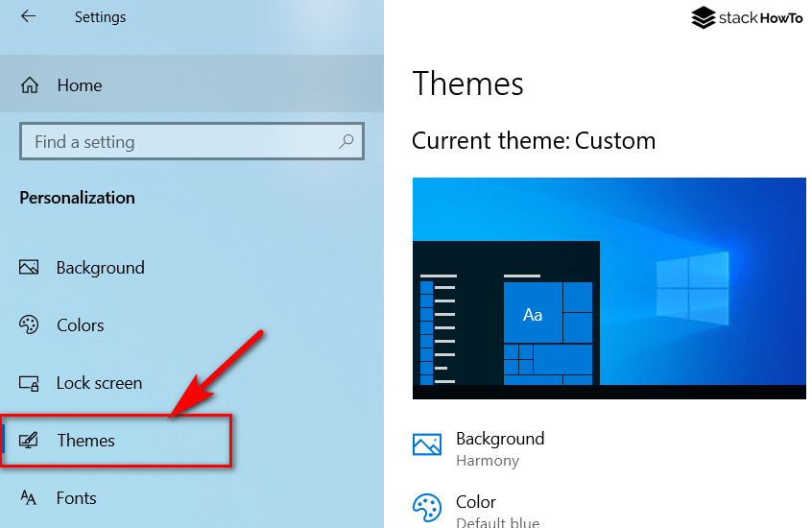Go to Settings Home
The width and height of the screenshot is (812, 528).
pos(192,84)
